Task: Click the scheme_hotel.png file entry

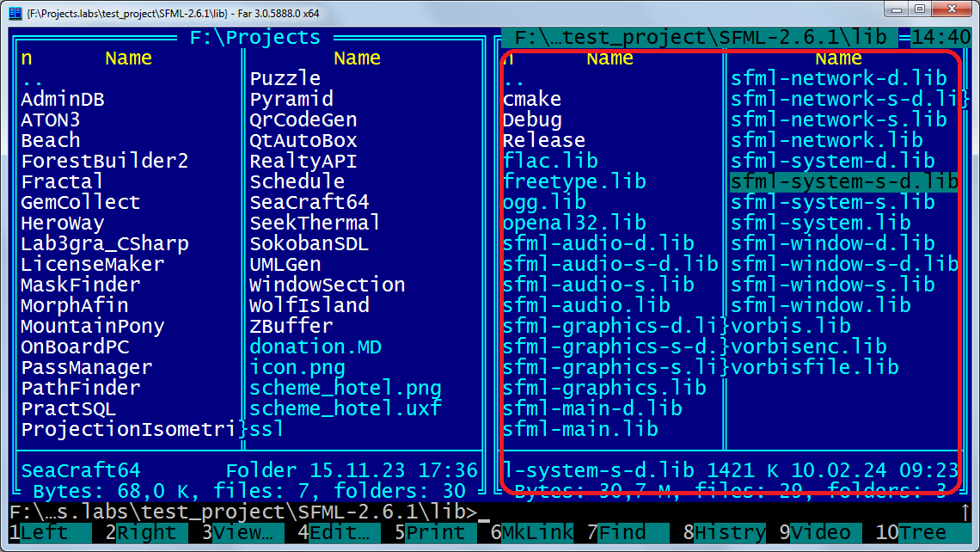Action: 345,388
